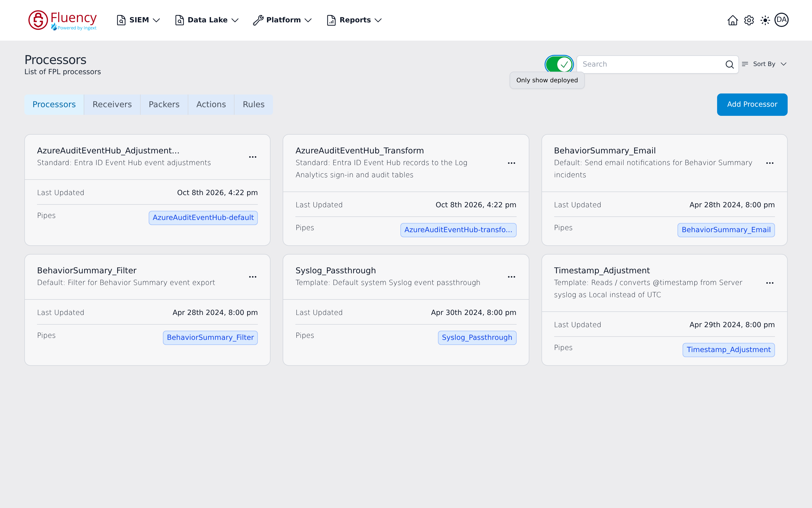Click the search magnifier icon
Image resolution: width=812 pixels, height=508 pixels.
730,64
